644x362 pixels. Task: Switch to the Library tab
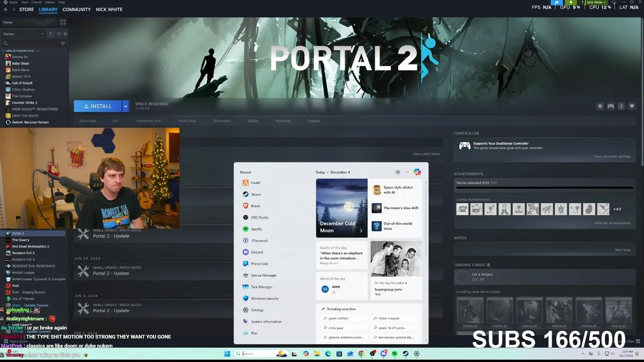click(x=48, y=9)
